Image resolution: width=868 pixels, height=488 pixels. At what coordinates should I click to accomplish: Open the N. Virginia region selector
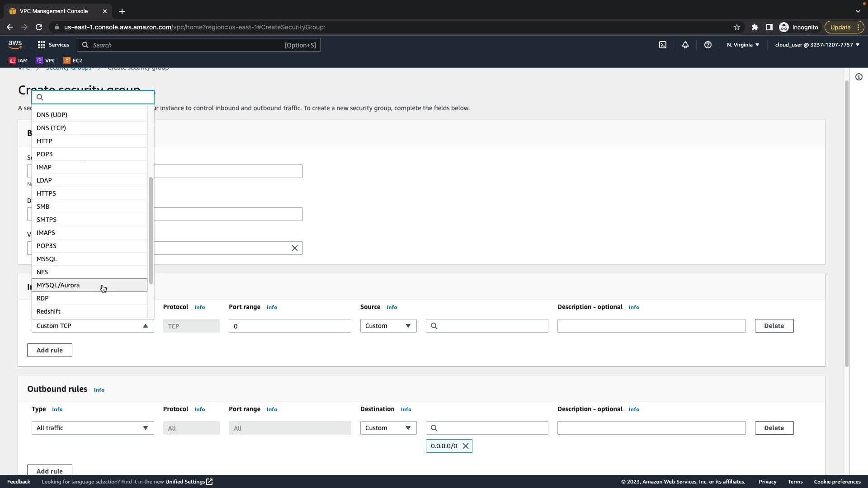click(743, 45)
